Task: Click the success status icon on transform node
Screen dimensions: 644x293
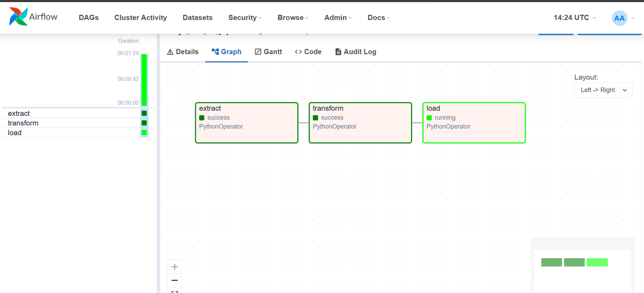Action: (x=316, y=118)
